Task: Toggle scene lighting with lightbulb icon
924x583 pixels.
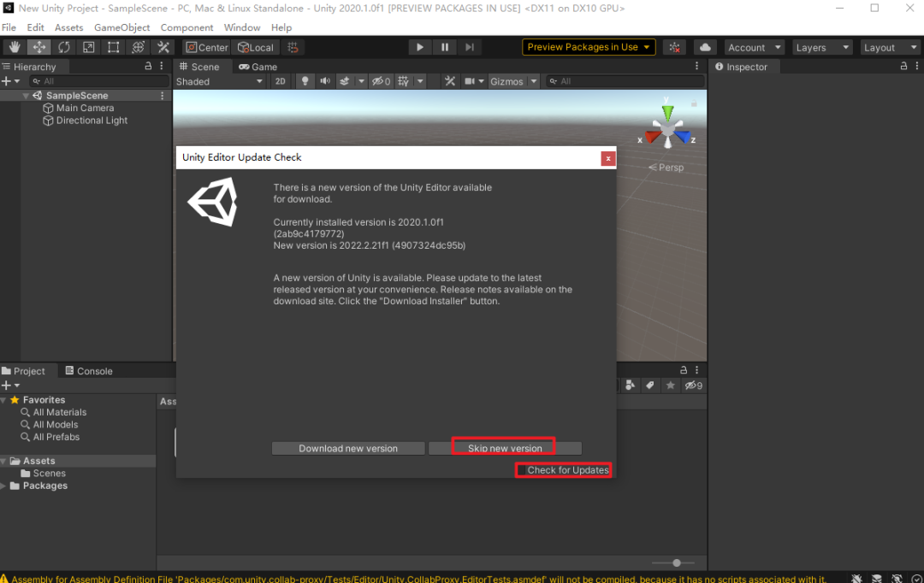Action: click(x=304, y=81)
